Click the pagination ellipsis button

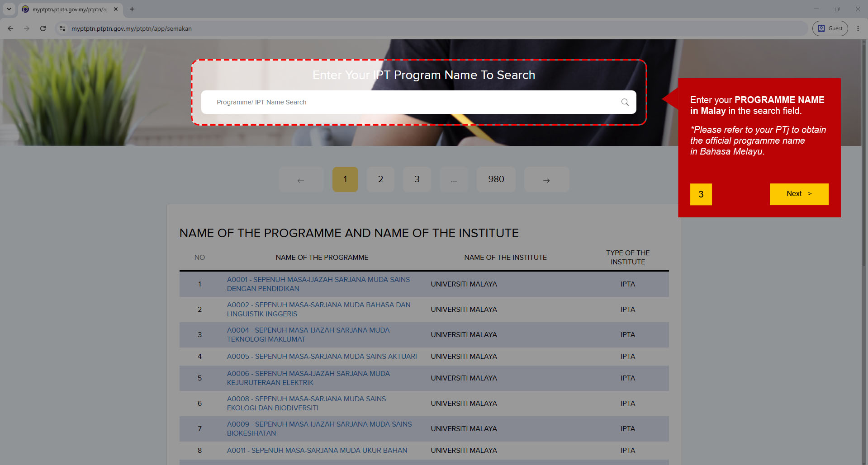coord(454,179)
